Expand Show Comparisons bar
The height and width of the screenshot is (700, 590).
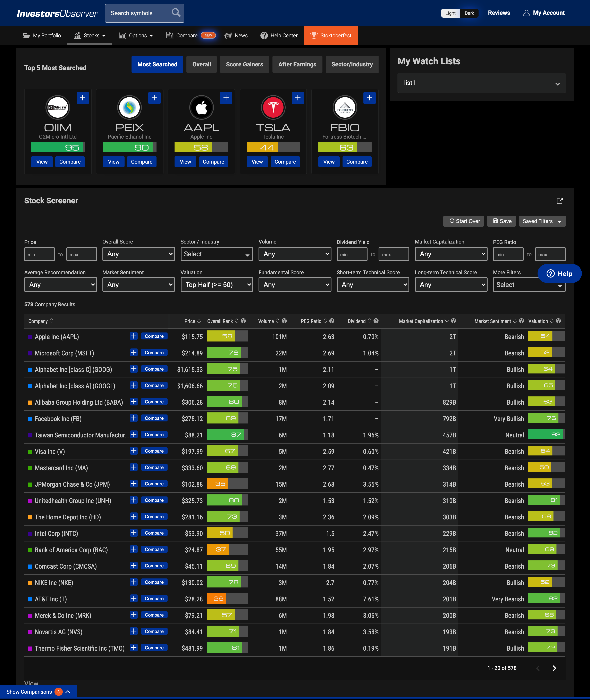39,692
